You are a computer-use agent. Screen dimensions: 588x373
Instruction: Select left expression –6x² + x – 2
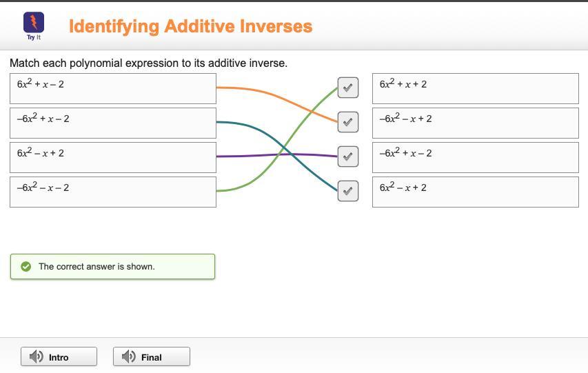pos(112,123)
